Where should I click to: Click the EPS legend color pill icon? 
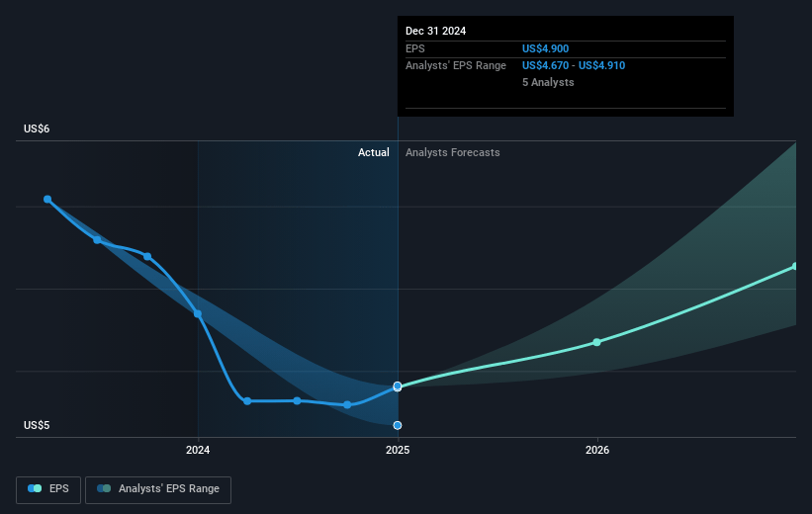click(x=35, y=488)
